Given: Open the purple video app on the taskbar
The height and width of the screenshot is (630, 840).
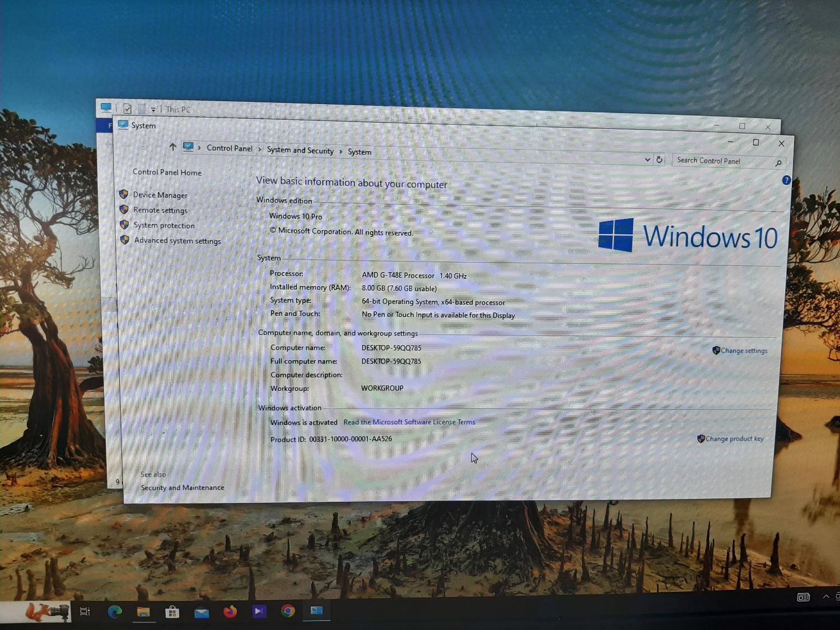Looking at the screenshot, I should [x=259, y=611].
